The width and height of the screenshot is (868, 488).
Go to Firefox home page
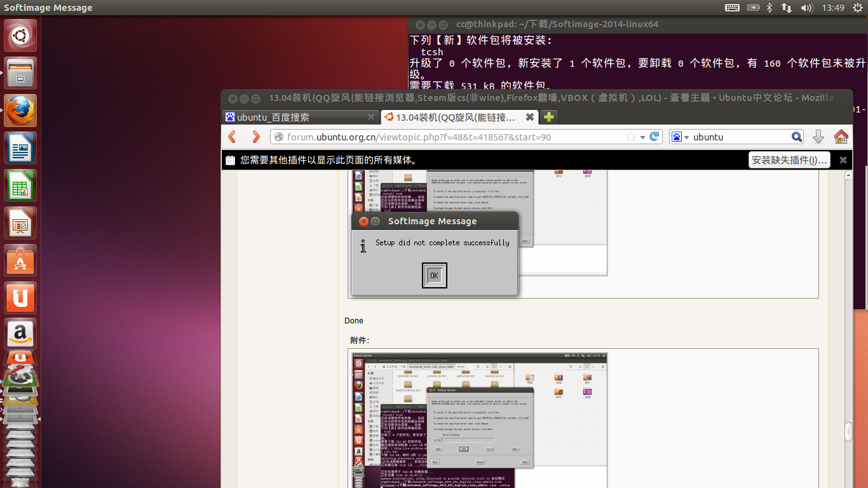[x=841, y=137]
